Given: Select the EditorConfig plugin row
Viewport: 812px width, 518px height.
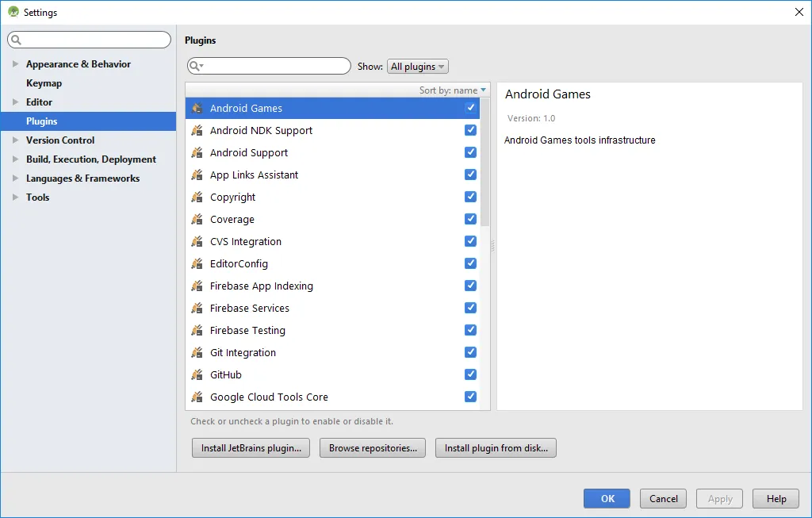Looking at the screenshot, I should tap(332, 264).
